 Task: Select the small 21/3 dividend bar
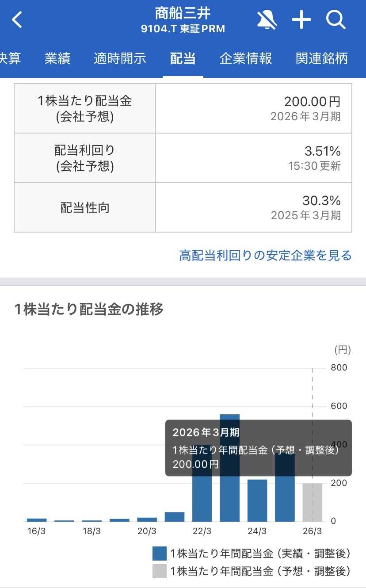tap(175, 517)
